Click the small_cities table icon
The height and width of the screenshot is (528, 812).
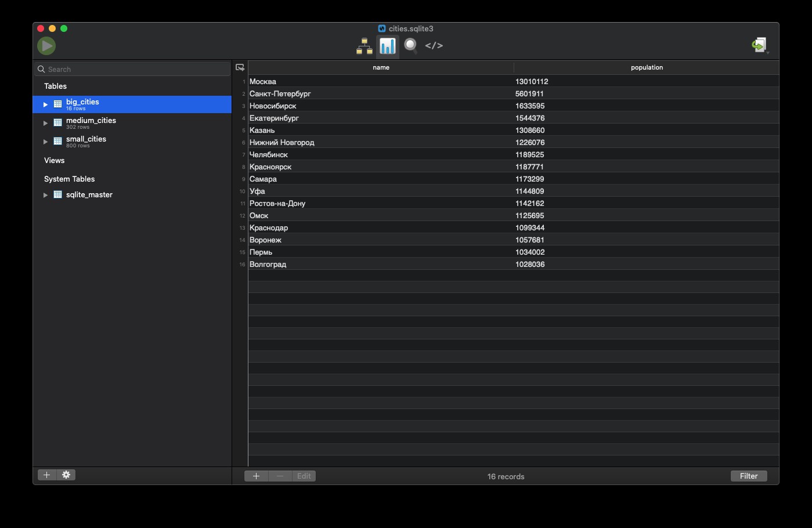58,142
